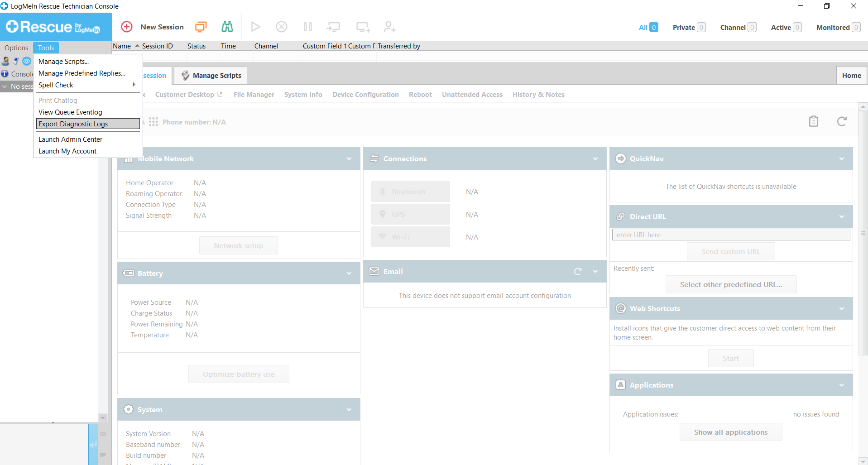Filter sessions by Monitored

838,27
